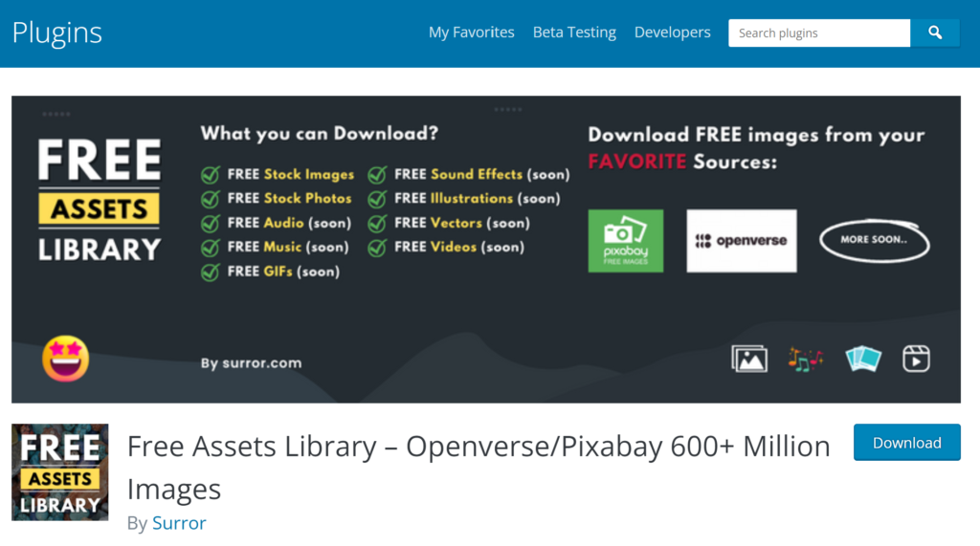Click the teal stacked photos icon

click(x=862, y=359)
